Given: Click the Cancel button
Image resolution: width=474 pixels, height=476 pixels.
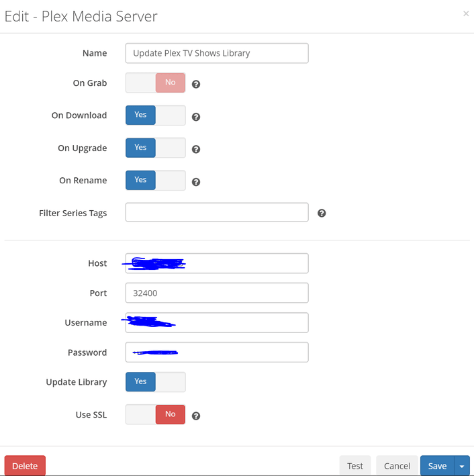Looking at the screenshot, I should [397, 466].
